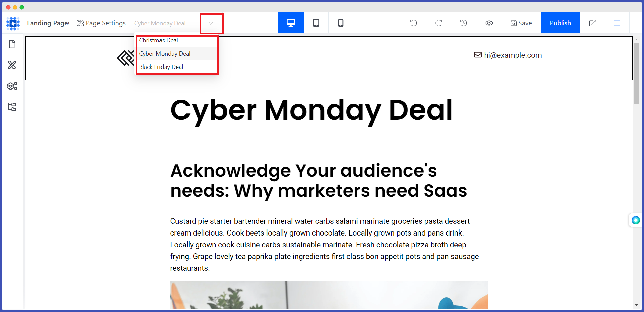Switch to tablet preview mode
644x312 pixels.
click(x=316, y=23)
